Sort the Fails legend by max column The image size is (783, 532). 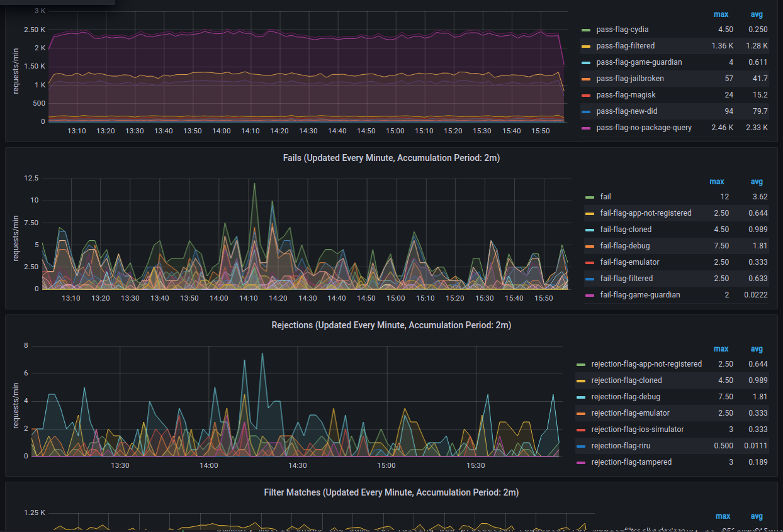pos(716,181)
